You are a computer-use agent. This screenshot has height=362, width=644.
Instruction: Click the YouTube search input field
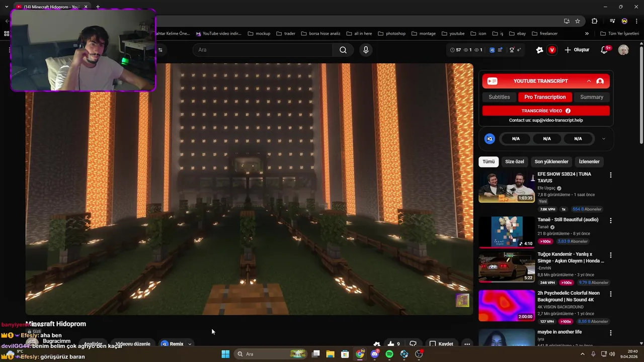[262, 50]
